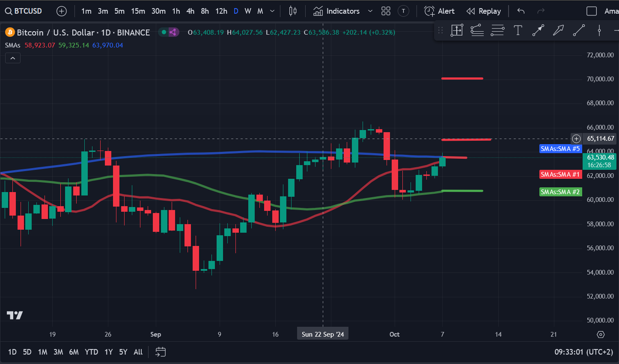The height and width of the screenshot is (364, 619).
Task: Click the SMAs:SMA #5 blue label
Action: 560,149
